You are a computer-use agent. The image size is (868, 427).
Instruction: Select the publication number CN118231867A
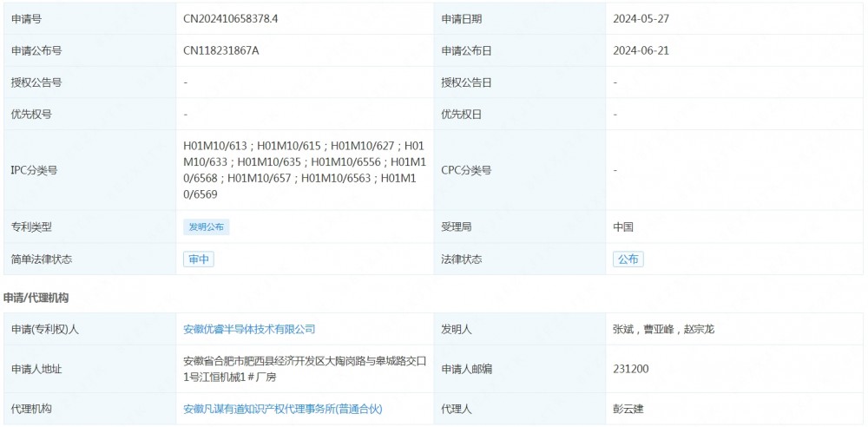[221, 51]
